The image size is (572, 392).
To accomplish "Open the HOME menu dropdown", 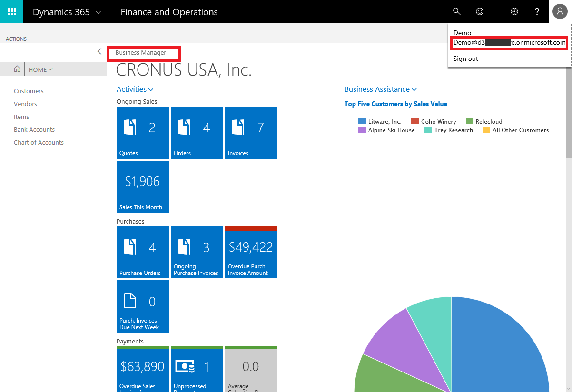I will click(x=41, y=69).
